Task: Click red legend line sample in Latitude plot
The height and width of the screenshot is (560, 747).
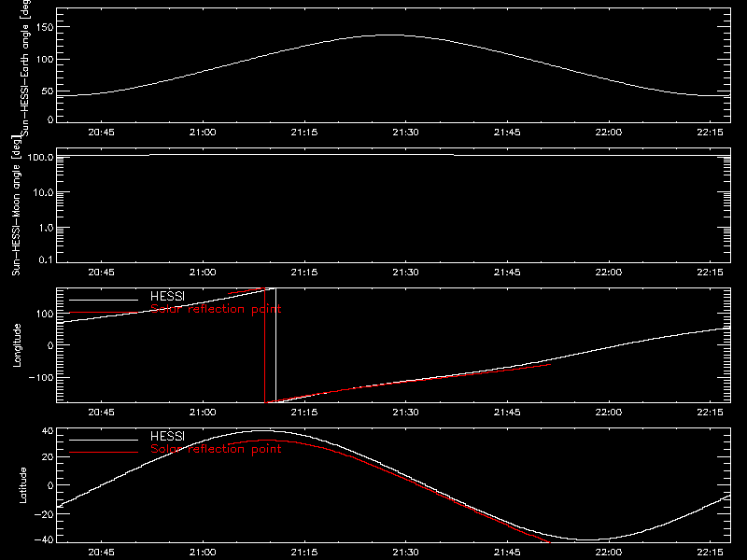Action: 104,452
